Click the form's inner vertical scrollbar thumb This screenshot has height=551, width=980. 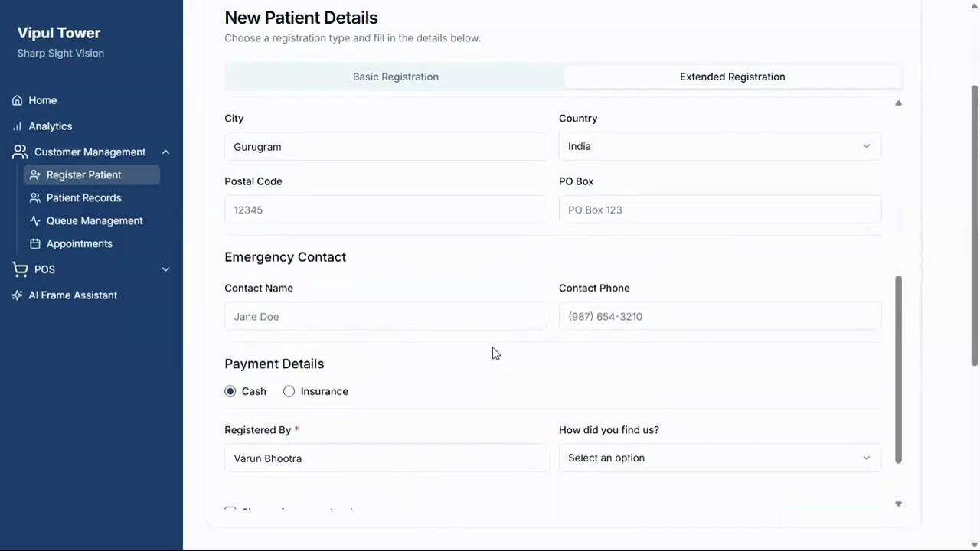tap(899, 370)
